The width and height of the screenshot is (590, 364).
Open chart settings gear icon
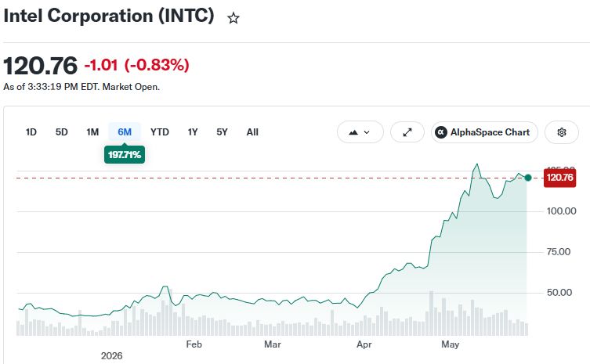562,132
